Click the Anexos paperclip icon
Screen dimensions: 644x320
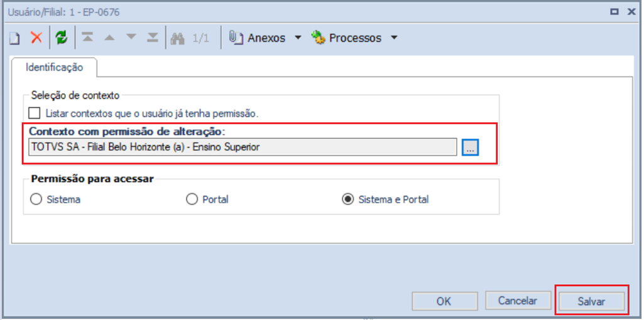[235, 38]
